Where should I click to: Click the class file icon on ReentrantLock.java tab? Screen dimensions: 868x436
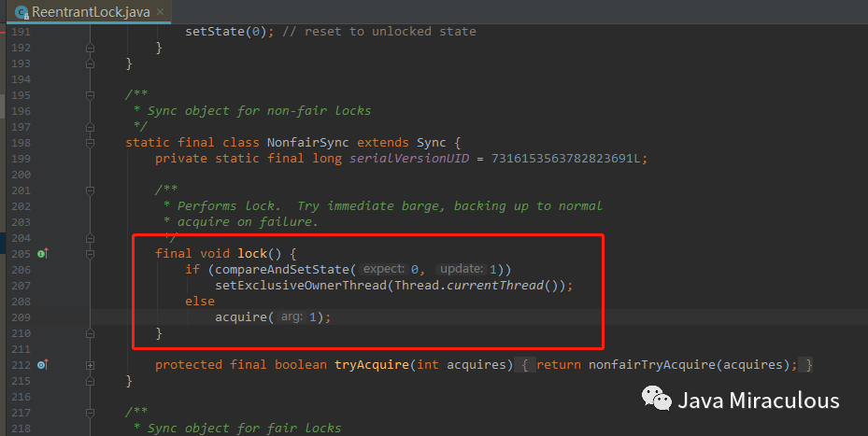(x=21, y=12)
